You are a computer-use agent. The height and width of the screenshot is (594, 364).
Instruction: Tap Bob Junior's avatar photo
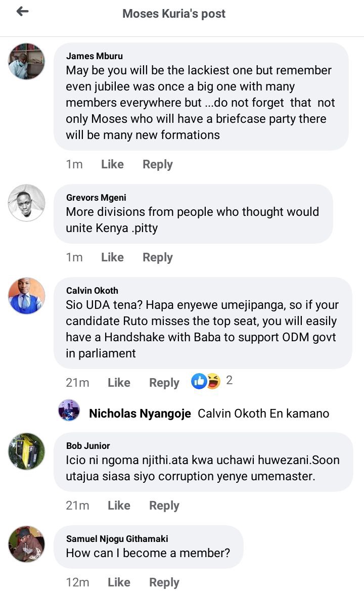pos(27,451)
